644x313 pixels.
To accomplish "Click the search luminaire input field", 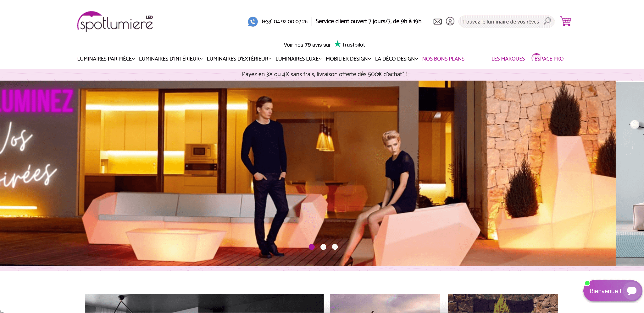I will tap(500, 22).
